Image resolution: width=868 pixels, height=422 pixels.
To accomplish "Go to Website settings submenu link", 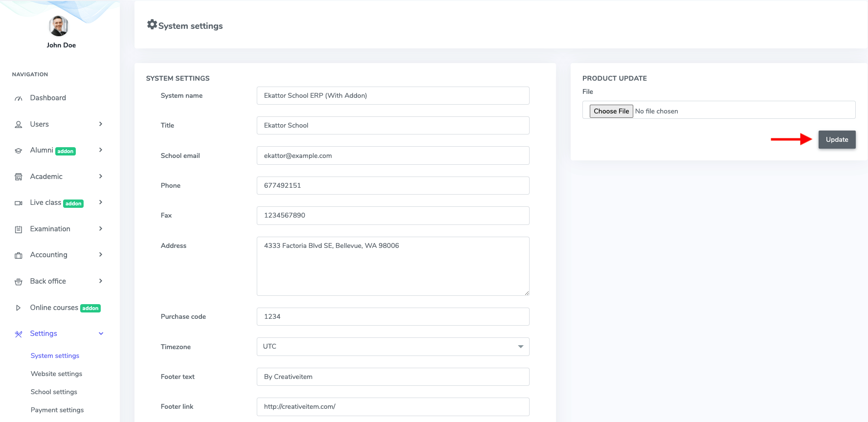I will (x=56, y=374).
